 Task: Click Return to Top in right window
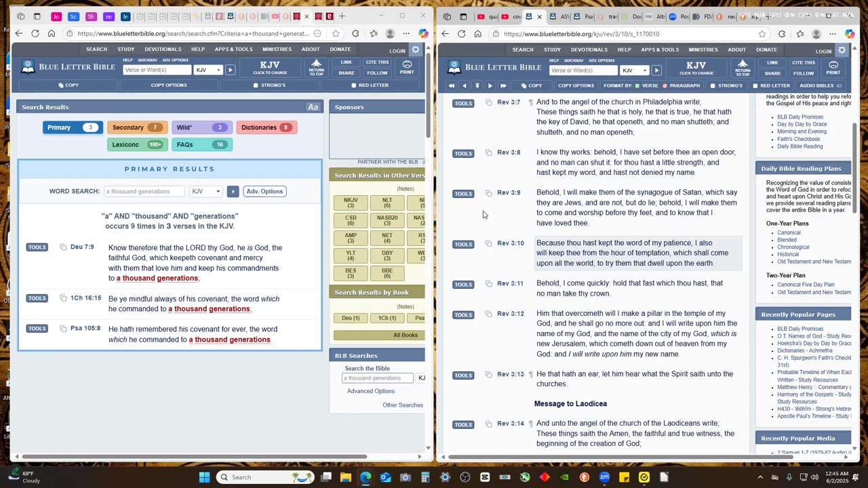click(x=743, y=68)
